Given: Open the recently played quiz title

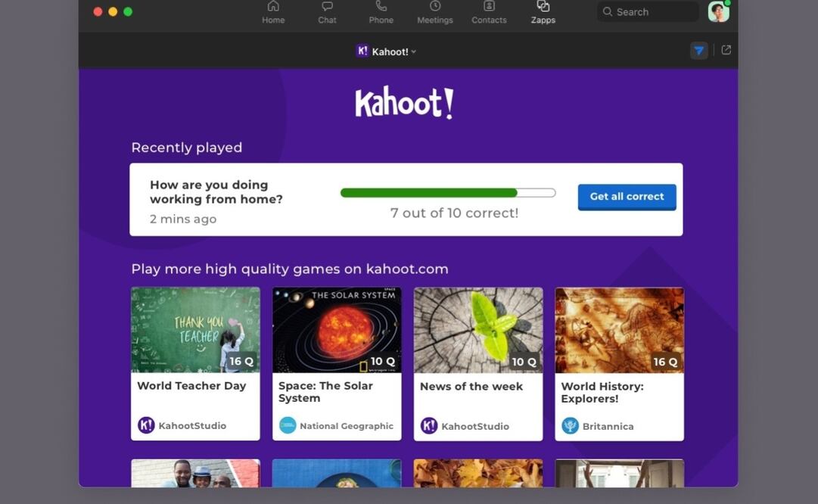Looking at the screenshot, I should pyautogui.click(x=216, y=192).
